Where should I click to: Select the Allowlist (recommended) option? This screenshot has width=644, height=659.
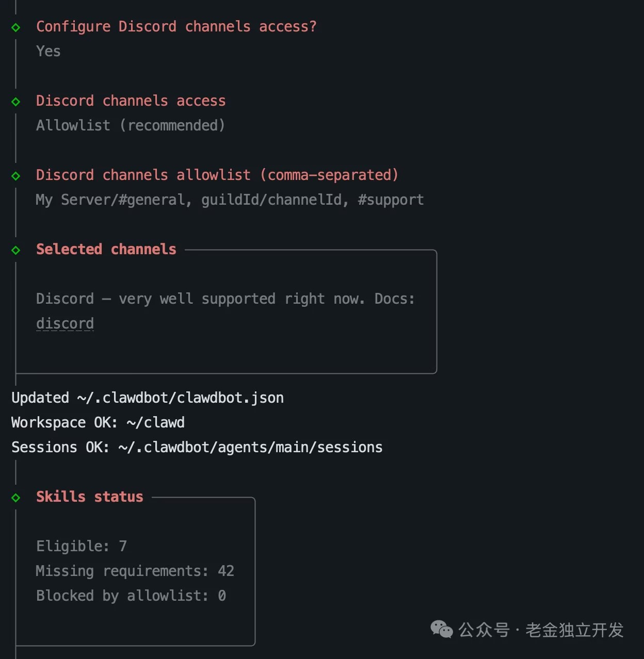click(130, 125)
